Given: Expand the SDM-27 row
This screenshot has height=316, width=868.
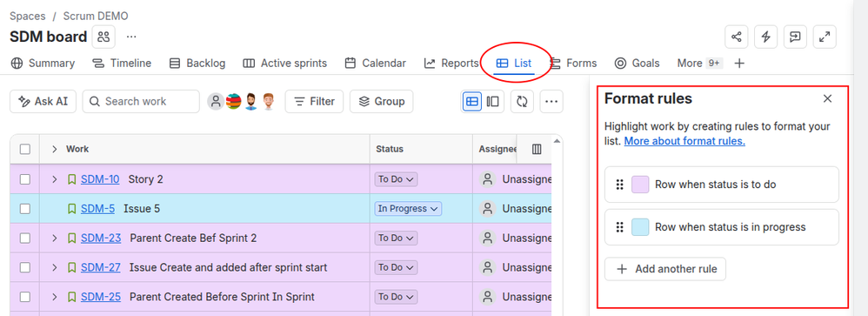Looking at the screenshot, I should coord(54,267).
